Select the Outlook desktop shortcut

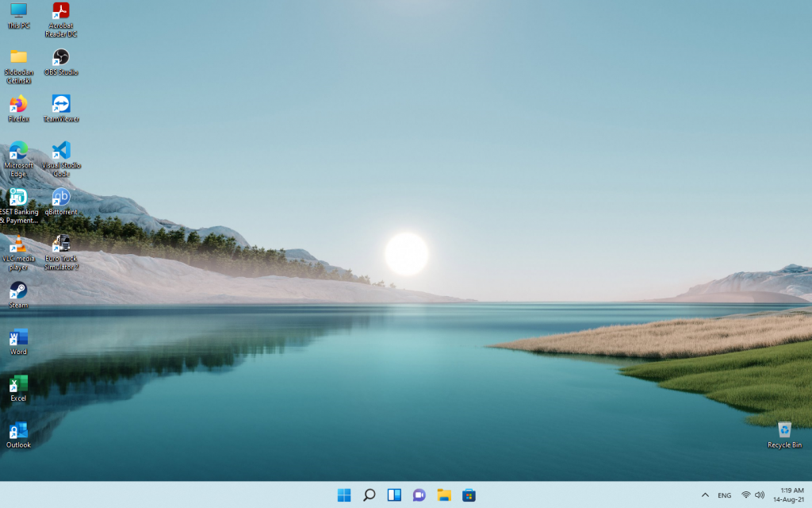[x=18, y=430]
